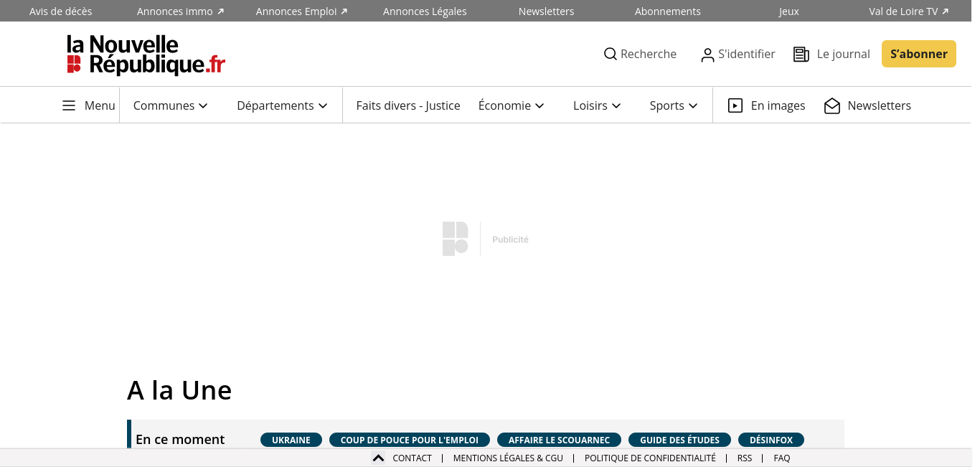980x467 pixels.
Task: Click the newspaper icon beside Le journal
Action: 801,55
